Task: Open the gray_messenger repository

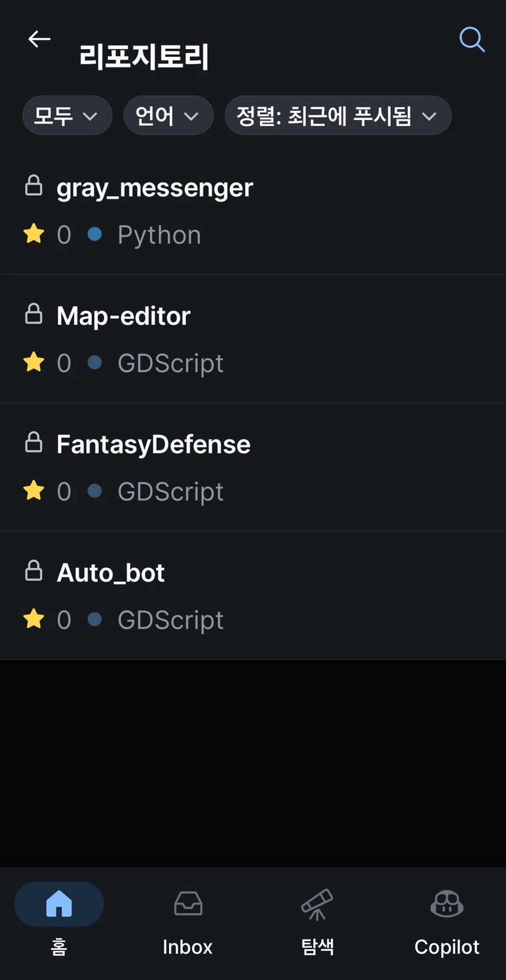Action: (x=253, y=210)
